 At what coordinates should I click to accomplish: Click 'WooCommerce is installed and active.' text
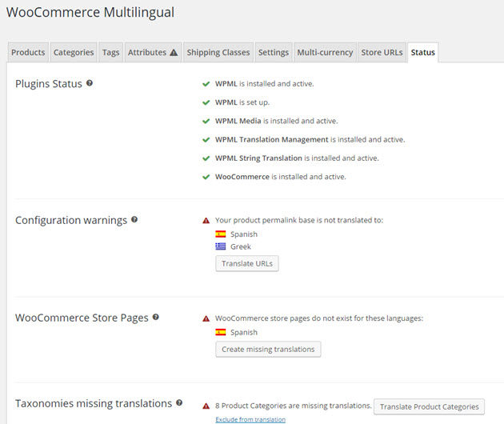tap(281, 177)
